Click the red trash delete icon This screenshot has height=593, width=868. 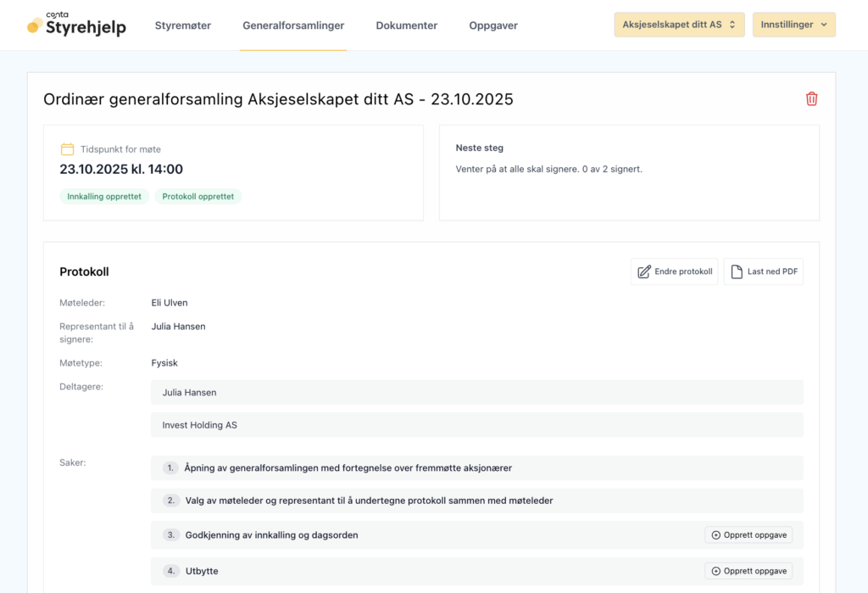tap(811, 99)
